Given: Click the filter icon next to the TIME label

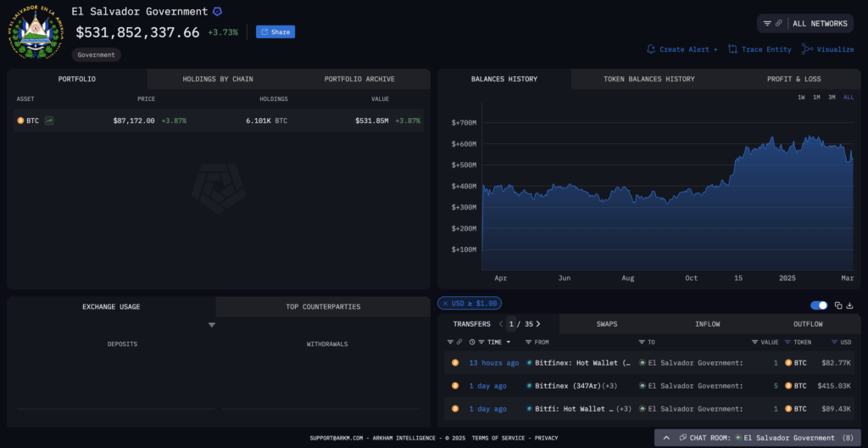Looking at the screenshot, I should pos(481,342).
